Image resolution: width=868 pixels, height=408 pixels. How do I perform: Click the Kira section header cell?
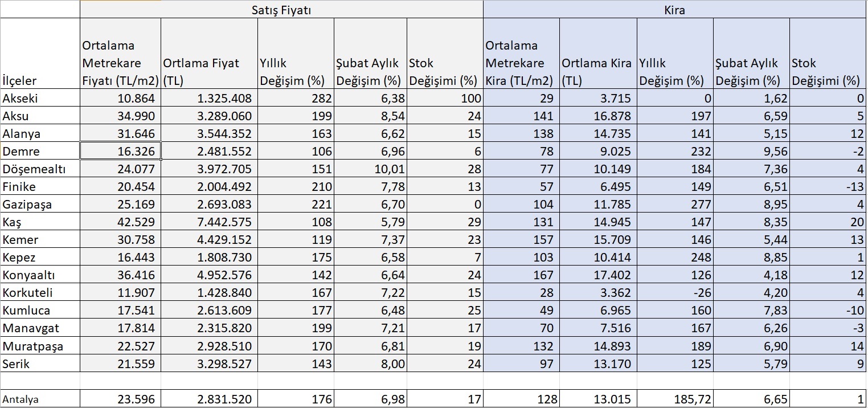674,10
